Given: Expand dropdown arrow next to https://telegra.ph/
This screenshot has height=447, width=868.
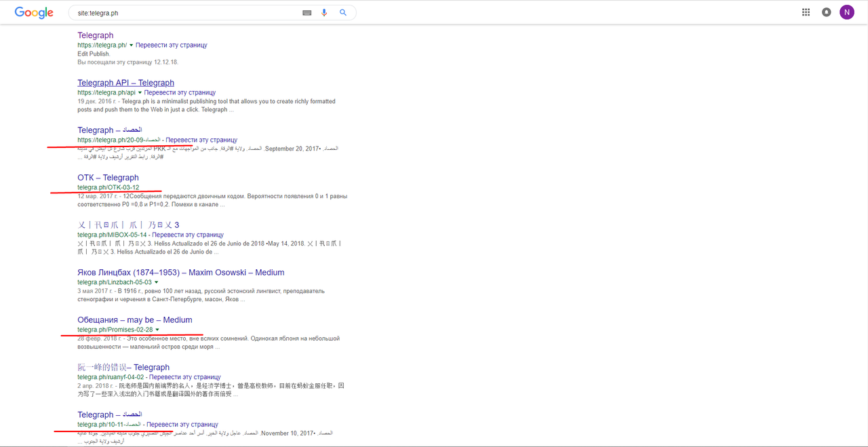Looking at the screenshot, I should point(131,45).
